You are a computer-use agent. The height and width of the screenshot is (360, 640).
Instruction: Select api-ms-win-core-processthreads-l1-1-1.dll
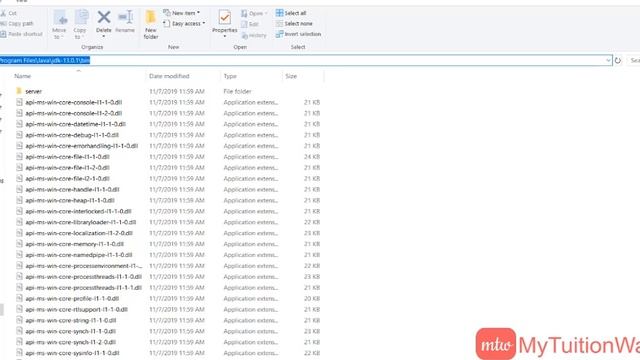[84, 288]
